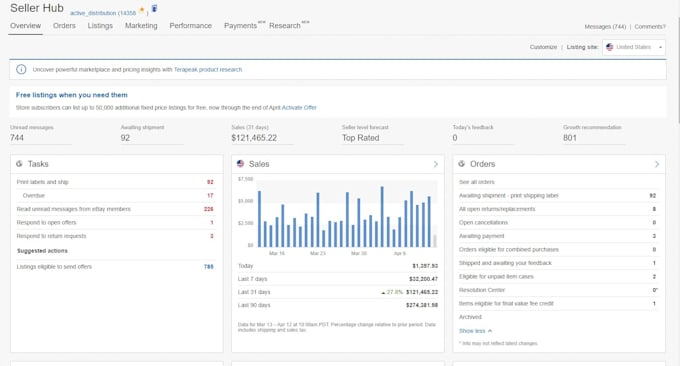Open the Sales panel arrow chevron
This screenshot has width=680, height=366.
coord(435,164)
